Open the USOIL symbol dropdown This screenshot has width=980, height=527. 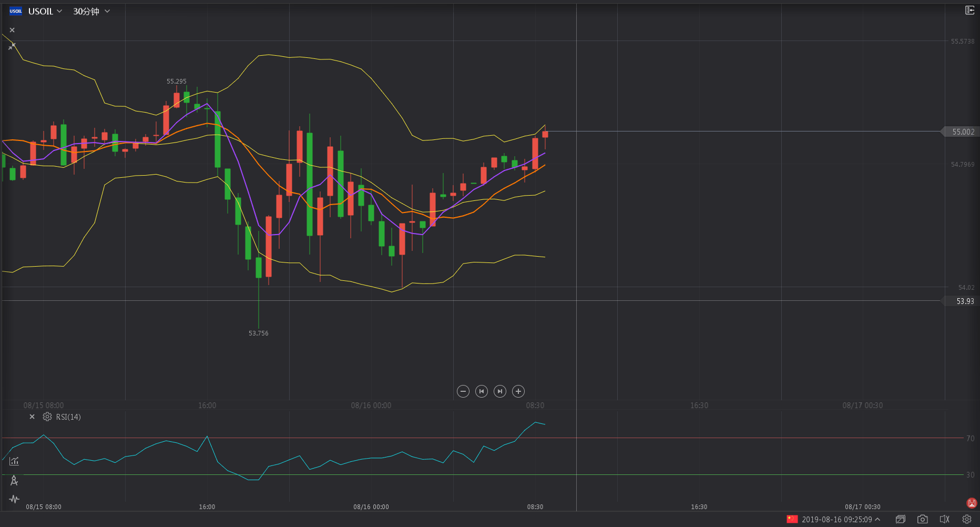[45, 11]
